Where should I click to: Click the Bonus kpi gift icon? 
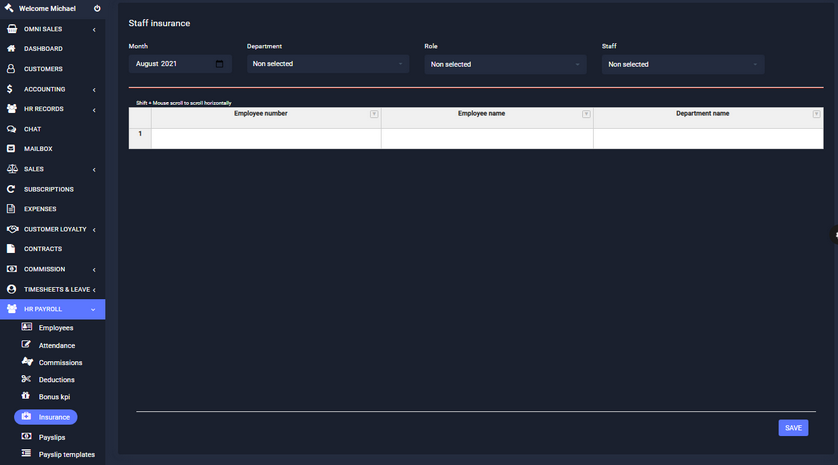(27, 397)
